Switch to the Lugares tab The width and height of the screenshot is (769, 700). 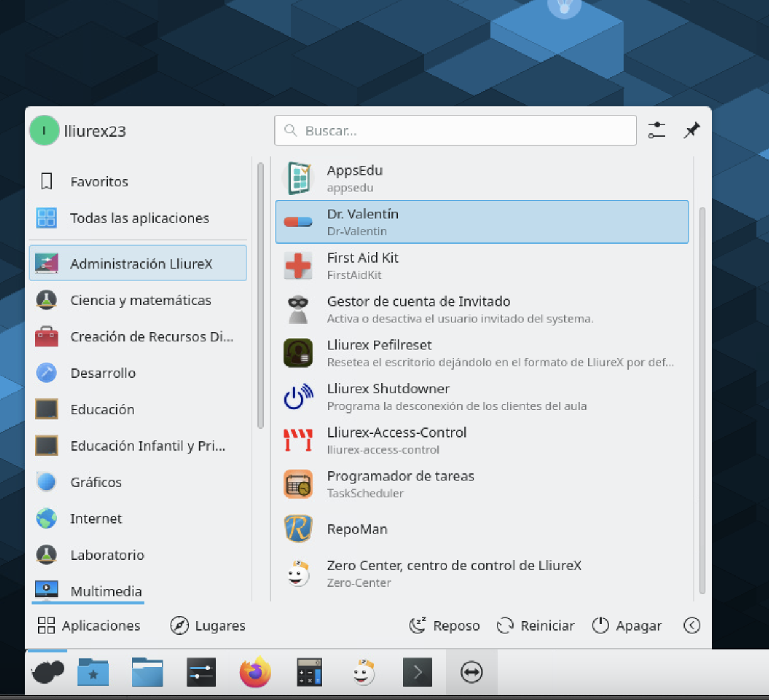(208, 625)
